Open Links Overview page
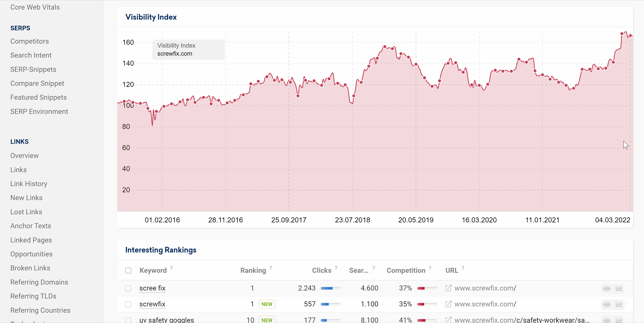Screen dimensions: 644x323 click(24, 156)
